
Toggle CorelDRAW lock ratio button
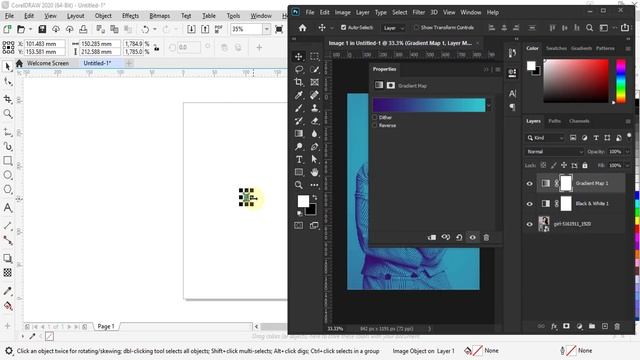pos(156,48)
